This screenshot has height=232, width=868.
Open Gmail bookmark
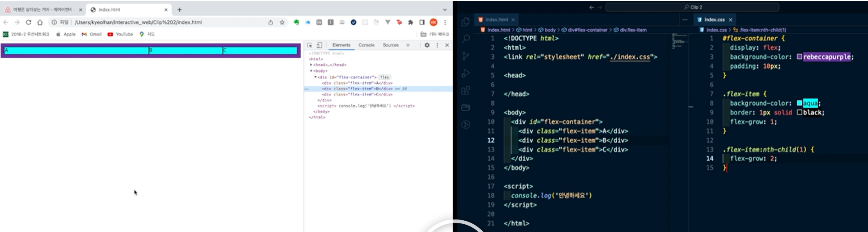92,34
